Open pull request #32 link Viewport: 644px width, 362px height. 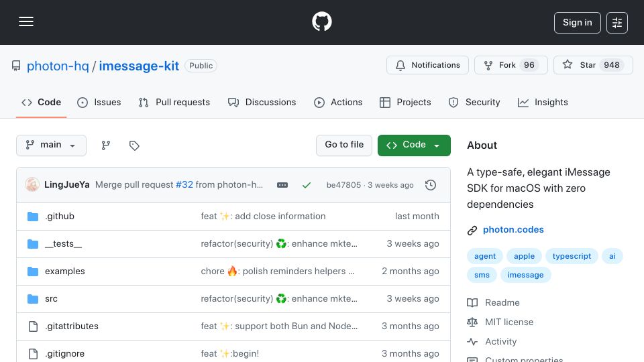tap(184, 185)
